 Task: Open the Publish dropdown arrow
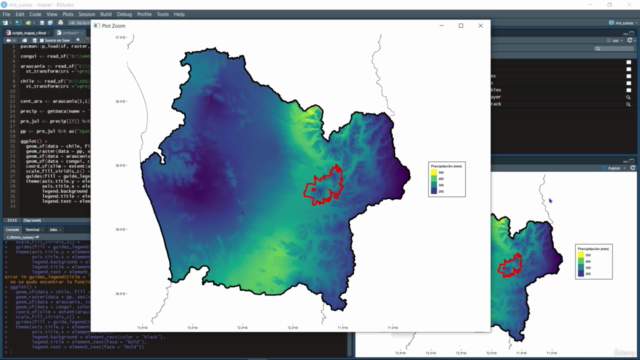point(624,168)
